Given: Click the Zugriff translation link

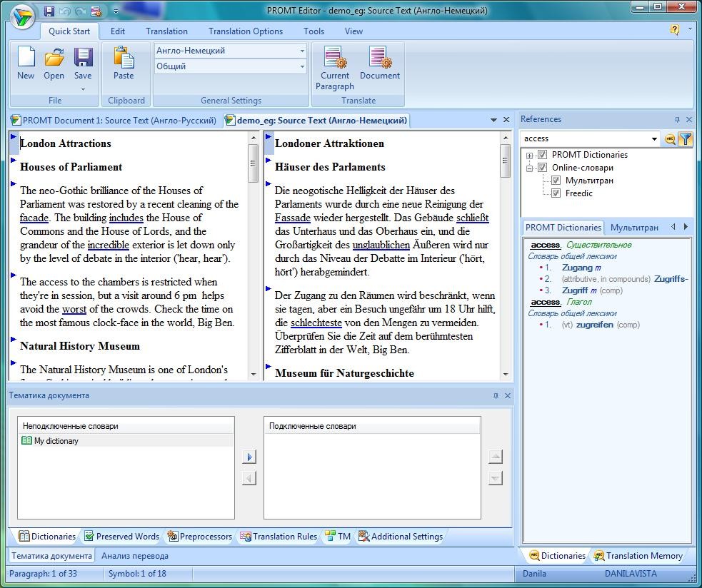Looking at the screenshot, I should (575, 290).
